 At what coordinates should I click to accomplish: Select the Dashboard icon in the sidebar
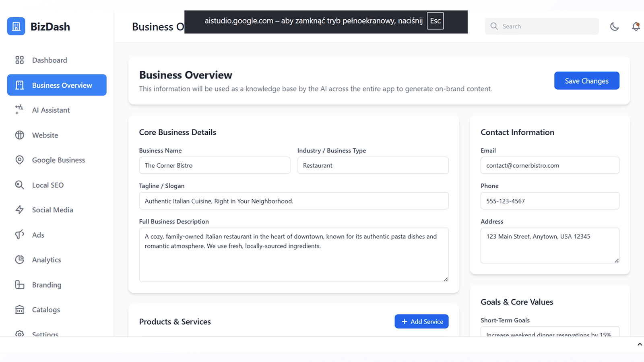coord(19,60)
